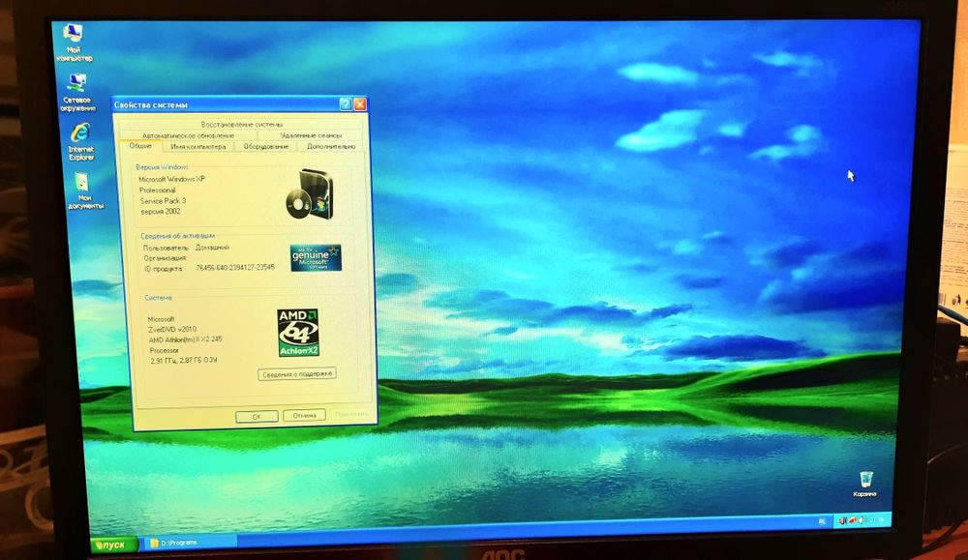Go to the Дополнительно tab

tap(331, 147)
